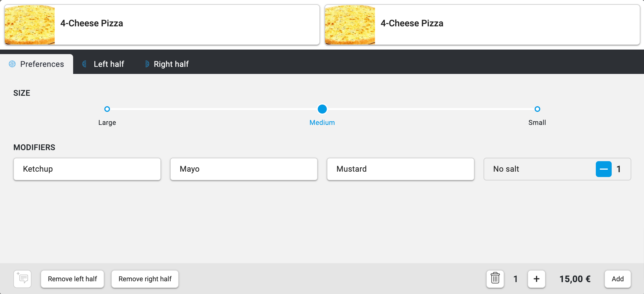Click the Preferences tab pizza icon

coord(12,64)
